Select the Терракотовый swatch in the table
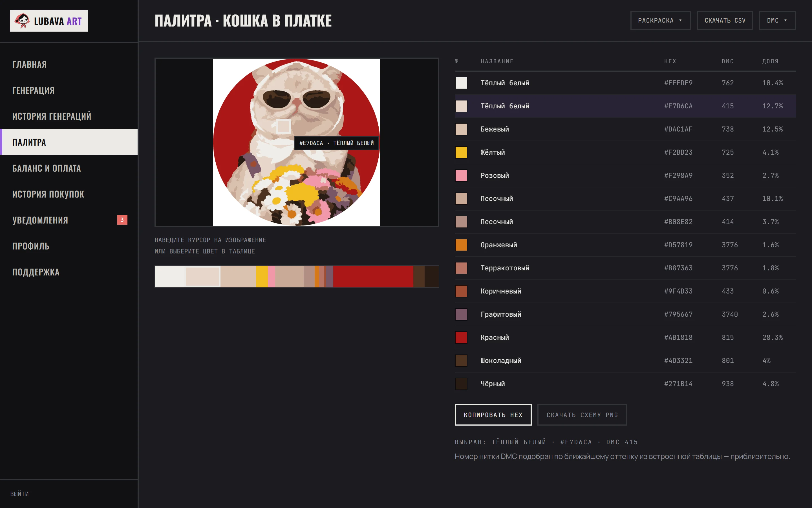The width and height of the screenshot is (812, 508). pos(461,268)
